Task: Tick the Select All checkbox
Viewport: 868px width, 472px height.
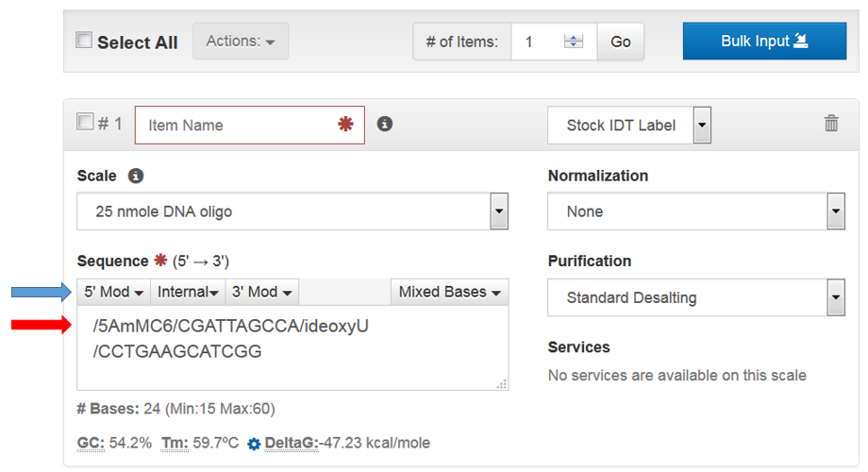Action: (84, 41)
